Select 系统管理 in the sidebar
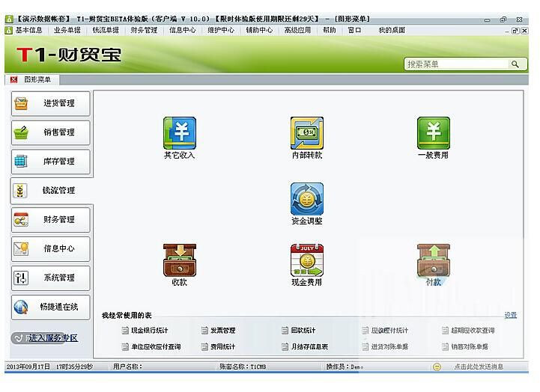 pyautogui.click(x=51, y=278)
